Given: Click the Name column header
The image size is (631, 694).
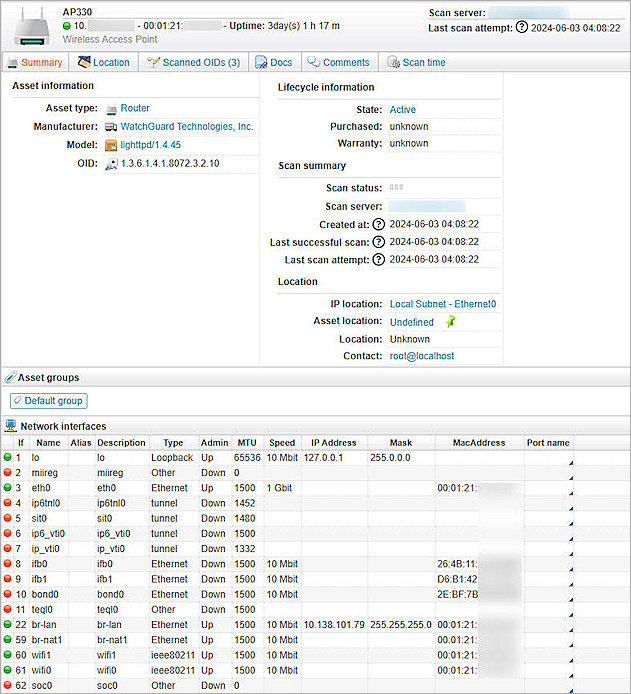Looking at the screenshot, I should point(48,443).
